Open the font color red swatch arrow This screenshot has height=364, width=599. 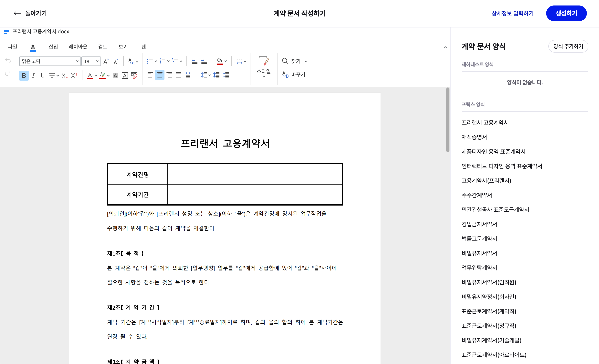click(96, 76)
